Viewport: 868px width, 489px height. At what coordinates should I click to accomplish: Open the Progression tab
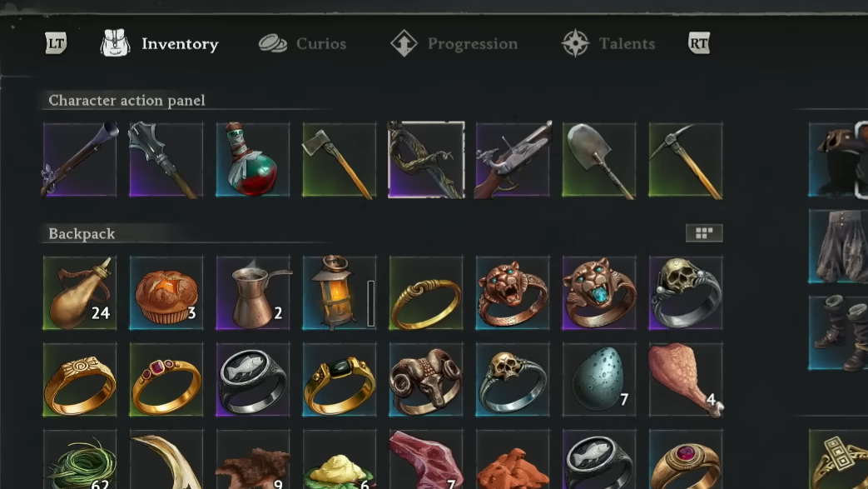pyautogui.click(x=454, y=43)
